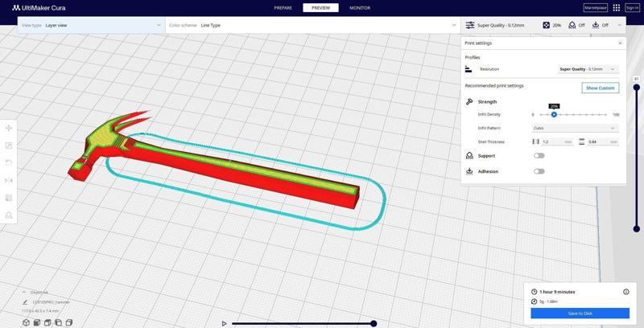Select the Mirror tool in left toolbar

tap(8, 180)
